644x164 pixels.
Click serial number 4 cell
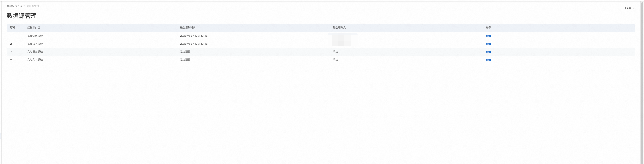[11, 60]
